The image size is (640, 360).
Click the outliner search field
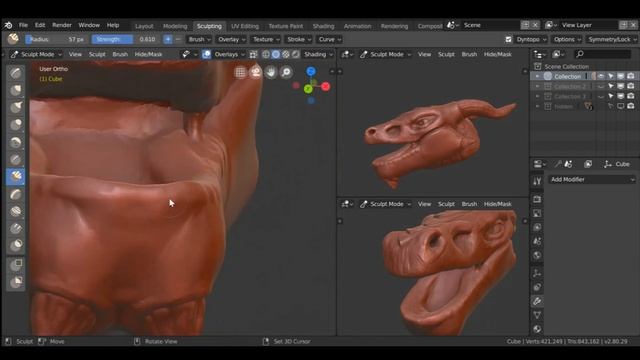(602, 54)
